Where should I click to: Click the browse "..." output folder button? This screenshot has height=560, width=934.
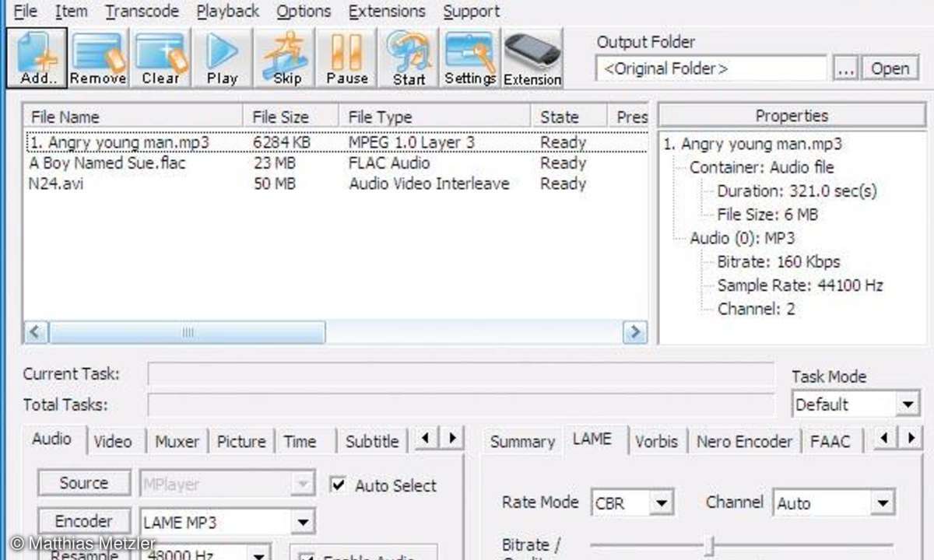845,68
